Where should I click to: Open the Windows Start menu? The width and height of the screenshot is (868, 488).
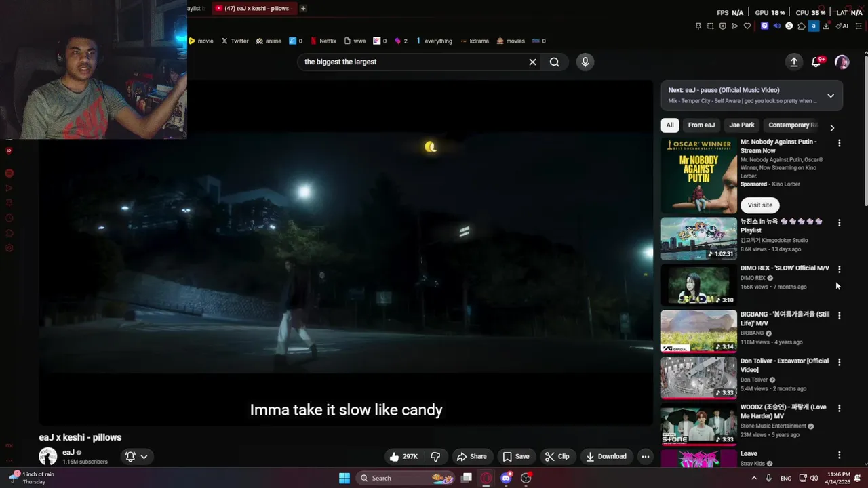point(344,478)
